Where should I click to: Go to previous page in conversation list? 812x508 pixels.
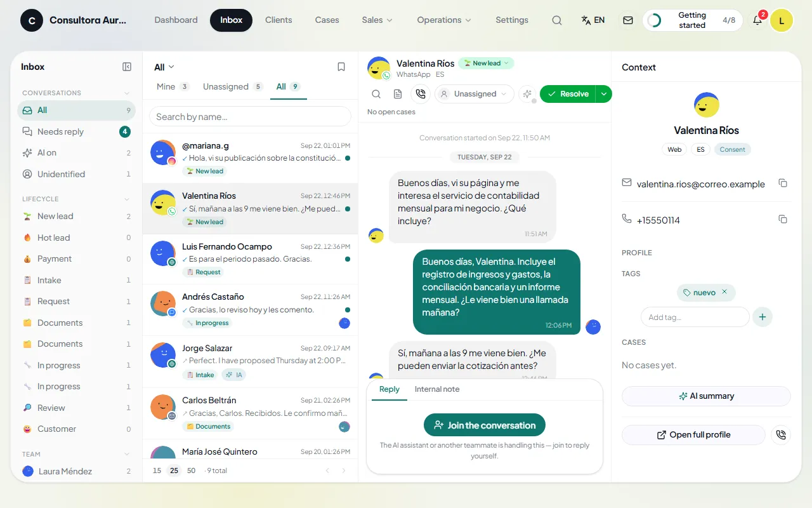tap(327, 471)
